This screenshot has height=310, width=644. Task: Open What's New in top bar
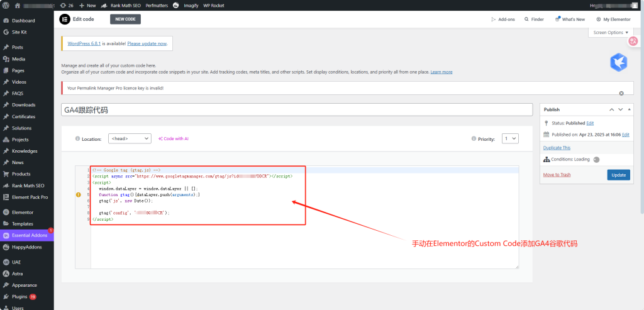[x=570, y=19]
